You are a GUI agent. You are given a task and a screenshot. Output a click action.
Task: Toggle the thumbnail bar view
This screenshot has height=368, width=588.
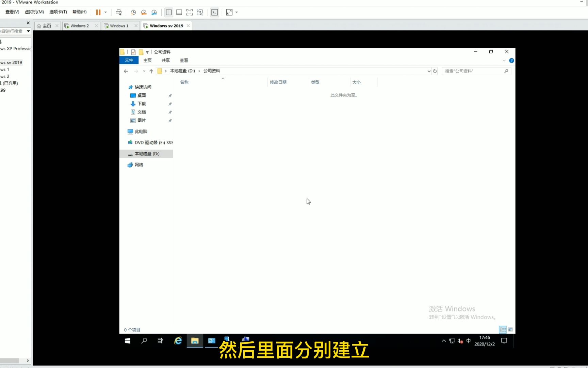pos(179,12)
